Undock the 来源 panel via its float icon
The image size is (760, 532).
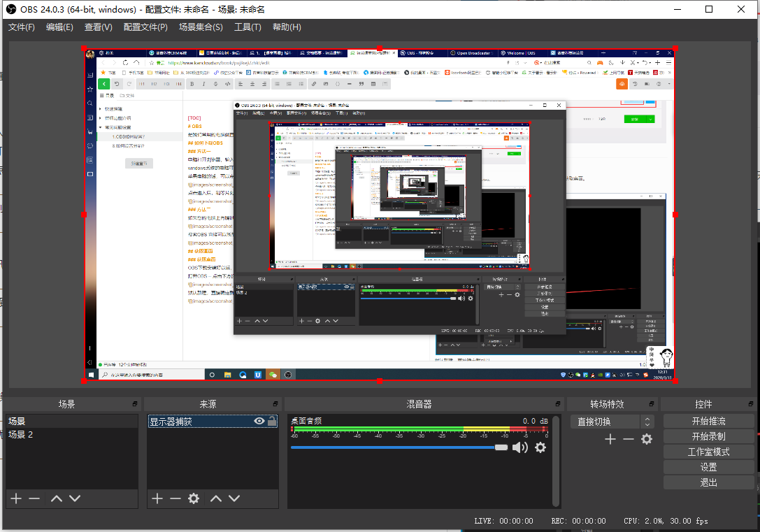click(275, 403)
